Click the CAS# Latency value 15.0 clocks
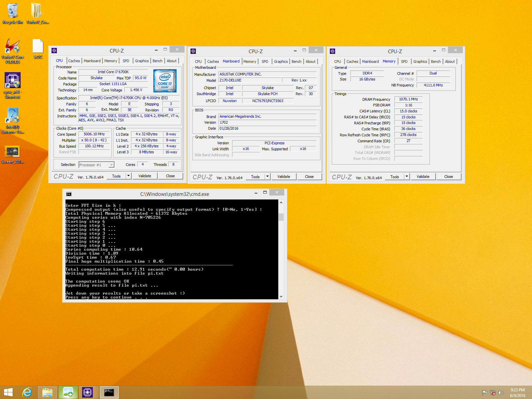 408,111
